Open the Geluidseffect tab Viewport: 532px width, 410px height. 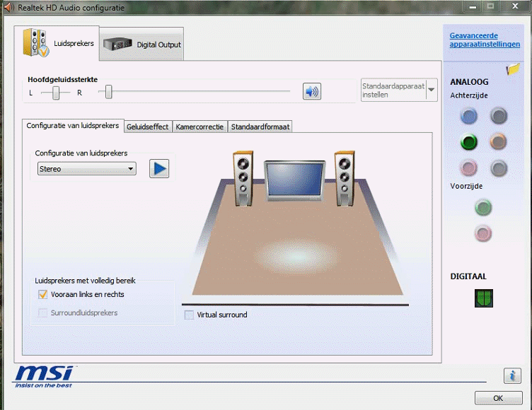click(148, 127)
